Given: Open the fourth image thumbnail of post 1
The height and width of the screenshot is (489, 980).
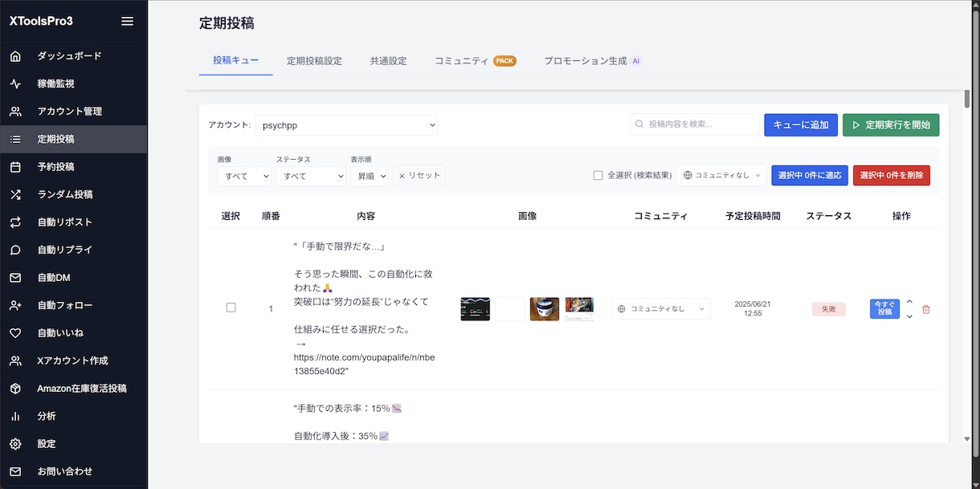Looking at the screenshot, I should click(x=579, y=309).
